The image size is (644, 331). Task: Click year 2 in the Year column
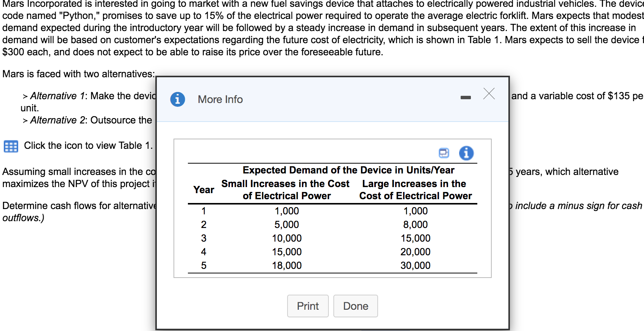click(x=204, y=225)
